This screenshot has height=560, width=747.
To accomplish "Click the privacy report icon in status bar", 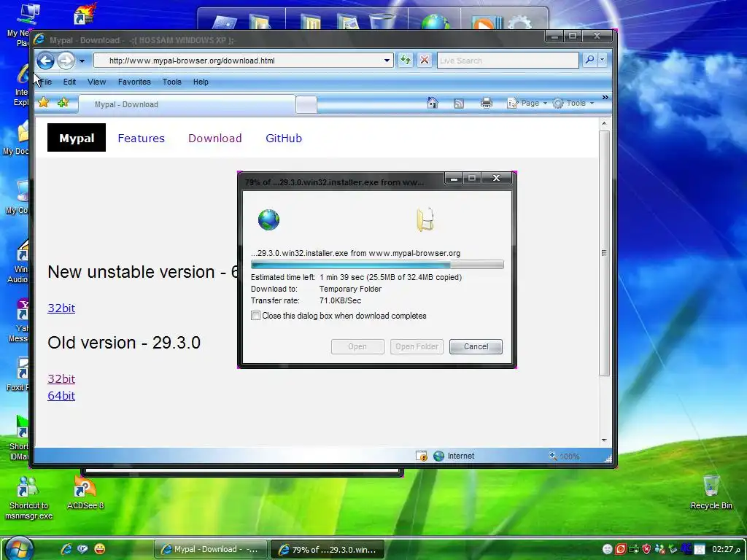I will point(421,456).
